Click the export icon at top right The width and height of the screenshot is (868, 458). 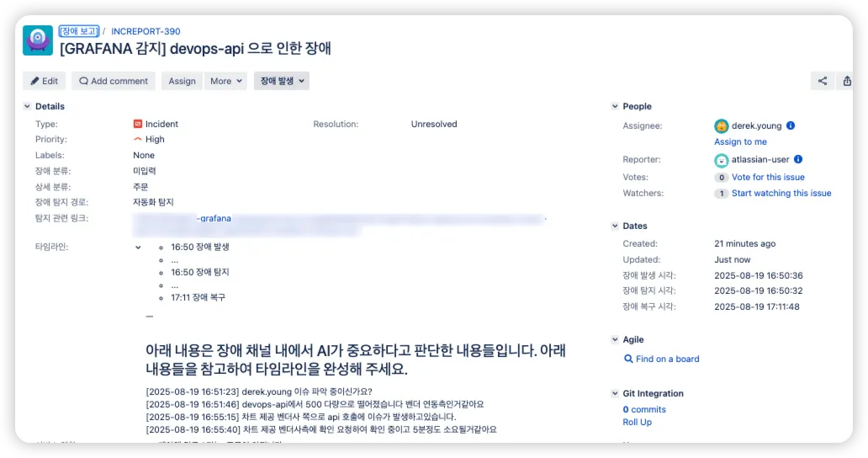pyautogui.click(x=847, y=81)
